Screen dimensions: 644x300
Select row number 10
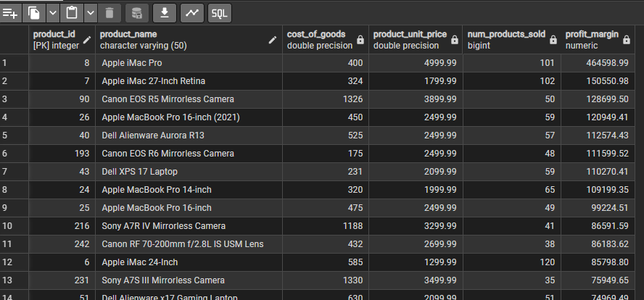coord(14,226)
